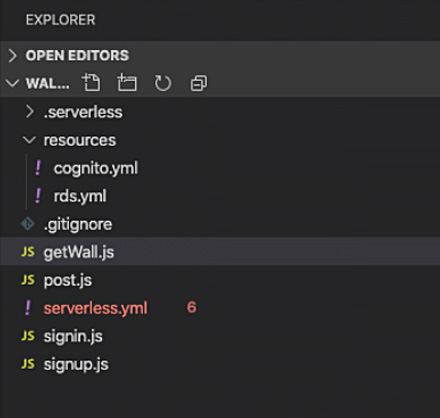Image resolution: width=440 pixels, height=418 pixels.
Task: Open post.js file
Action: tap(68, 280)
